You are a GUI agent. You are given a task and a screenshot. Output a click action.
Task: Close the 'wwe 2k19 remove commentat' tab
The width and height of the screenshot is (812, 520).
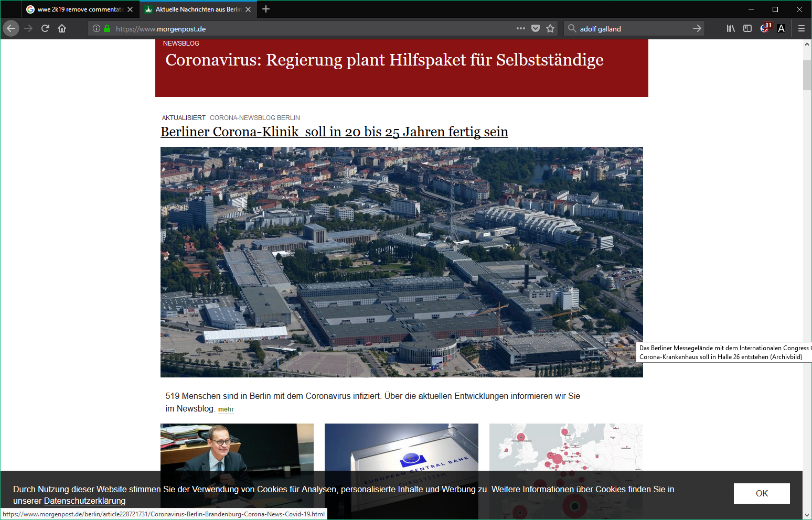pyautogui.click(x=130, y=9)
